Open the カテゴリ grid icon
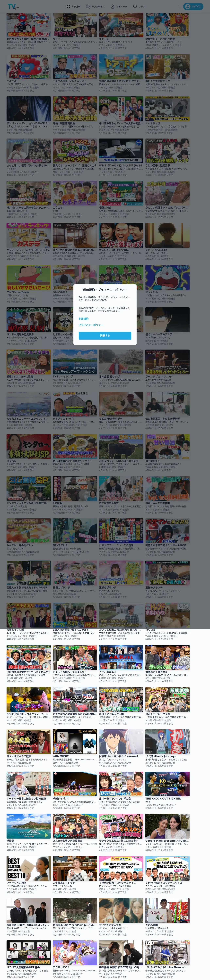 click(68, 7)
